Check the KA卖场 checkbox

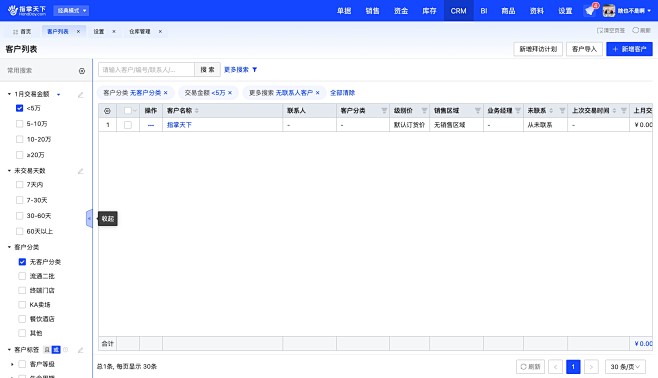point(22,305)
